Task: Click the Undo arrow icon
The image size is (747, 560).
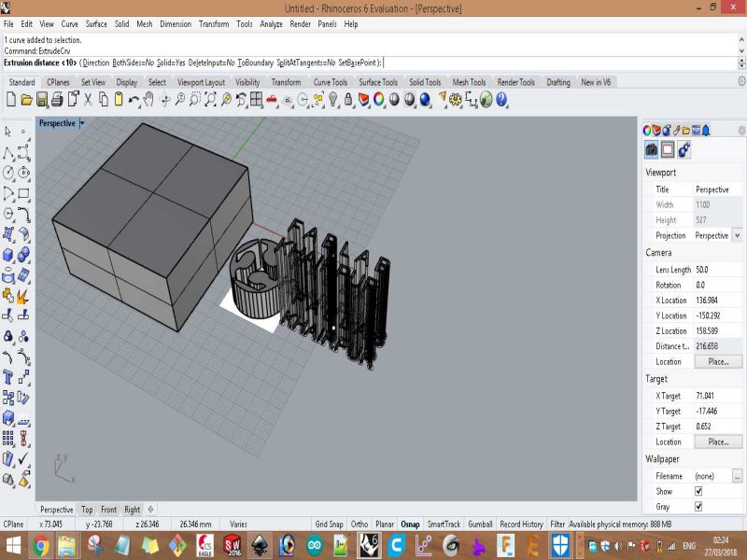Action: click(x=134, y=99)
